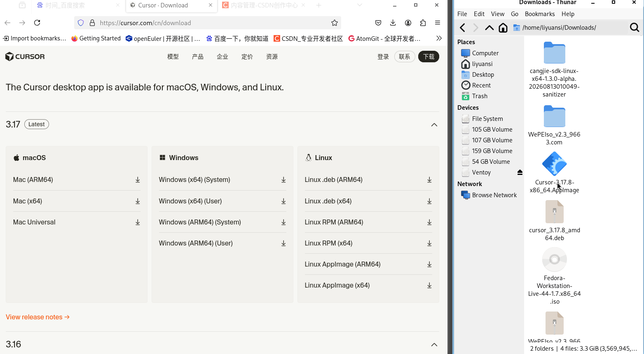Save page to Pocket icon
The width and height of the screenshot is (644, 354).
(x=378, y=23)
